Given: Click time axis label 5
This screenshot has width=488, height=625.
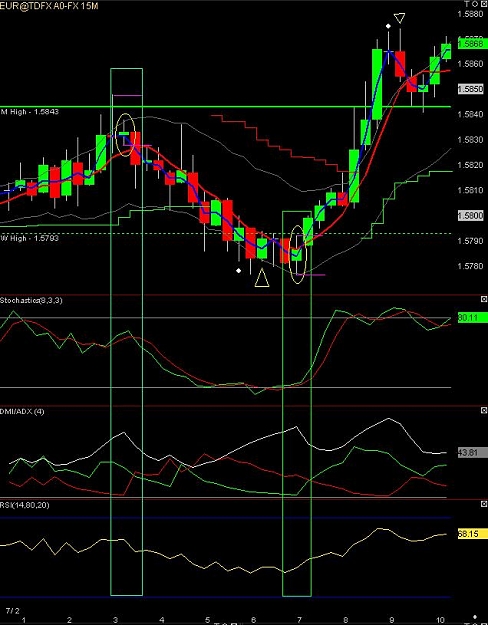Looking at the screenshot, I should pyautogui.click(x=207, y=620).
